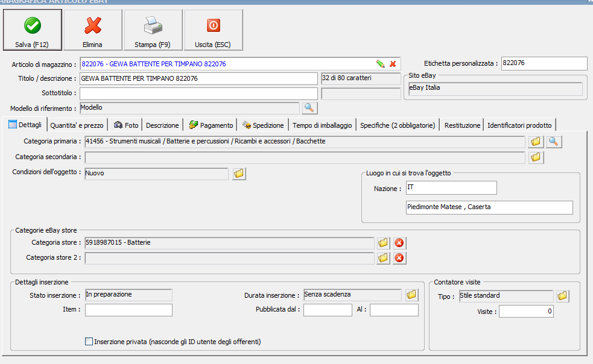Image resolution: width=593 pixels, height=364 pixels.
Task: Search primary category with magnifier icon
Action: (x=554, y=142)
